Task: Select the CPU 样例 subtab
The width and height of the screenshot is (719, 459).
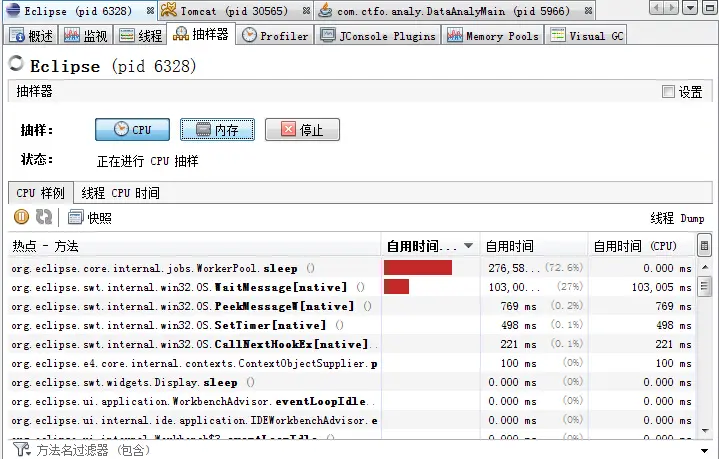Action: (40, 193)
